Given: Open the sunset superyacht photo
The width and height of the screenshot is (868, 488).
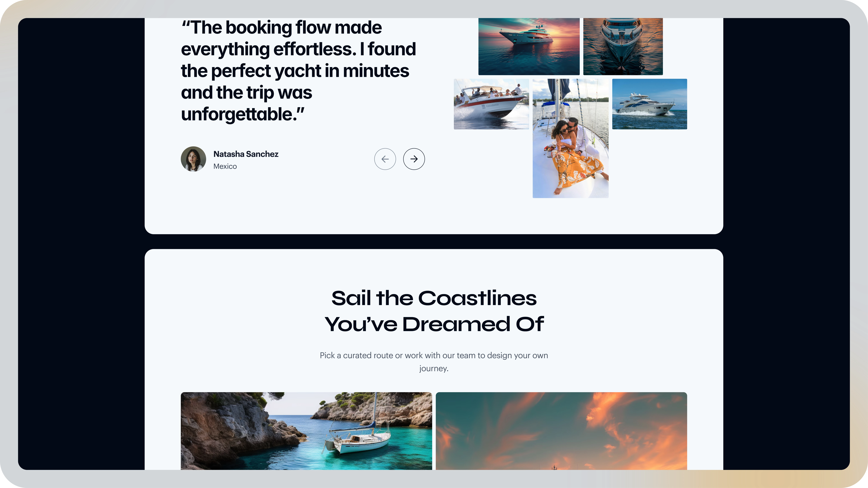Looking at the screenshot, I should click(529, 46).
